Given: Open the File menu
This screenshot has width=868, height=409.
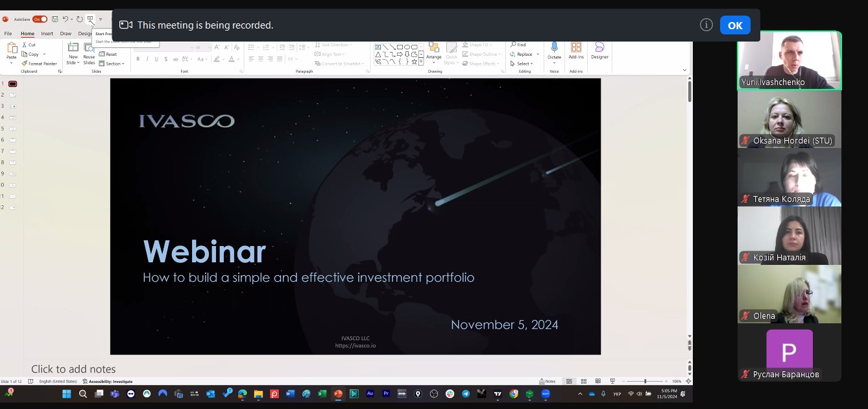Looking at the screenshot, I should [8, 34].
